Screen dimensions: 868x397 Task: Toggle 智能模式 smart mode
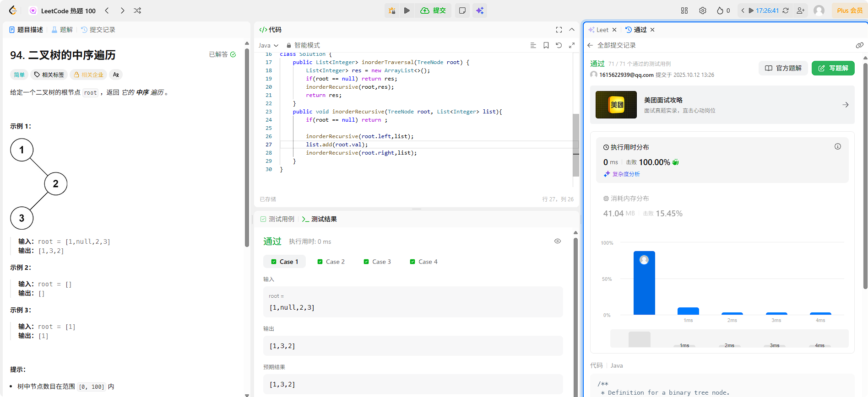[x=303, y=45]
